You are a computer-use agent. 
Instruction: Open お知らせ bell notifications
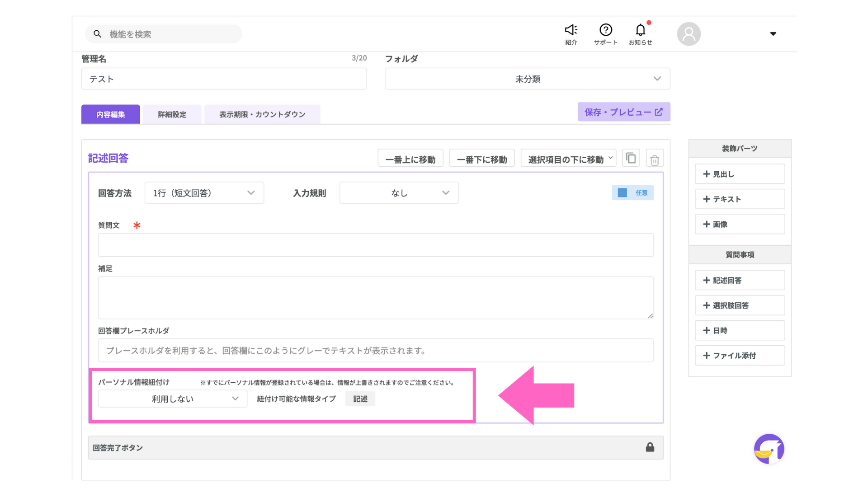point(640,30)
